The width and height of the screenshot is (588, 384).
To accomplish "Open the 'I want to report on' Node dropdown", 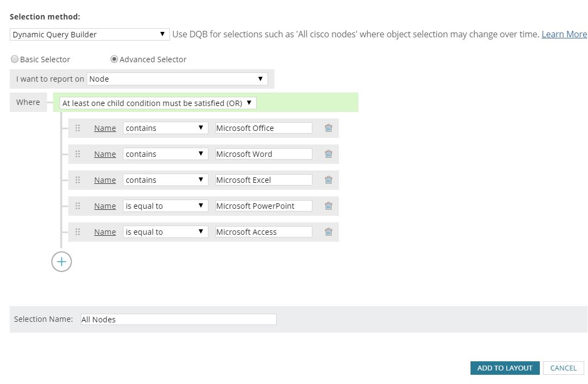I will point(178,79).
